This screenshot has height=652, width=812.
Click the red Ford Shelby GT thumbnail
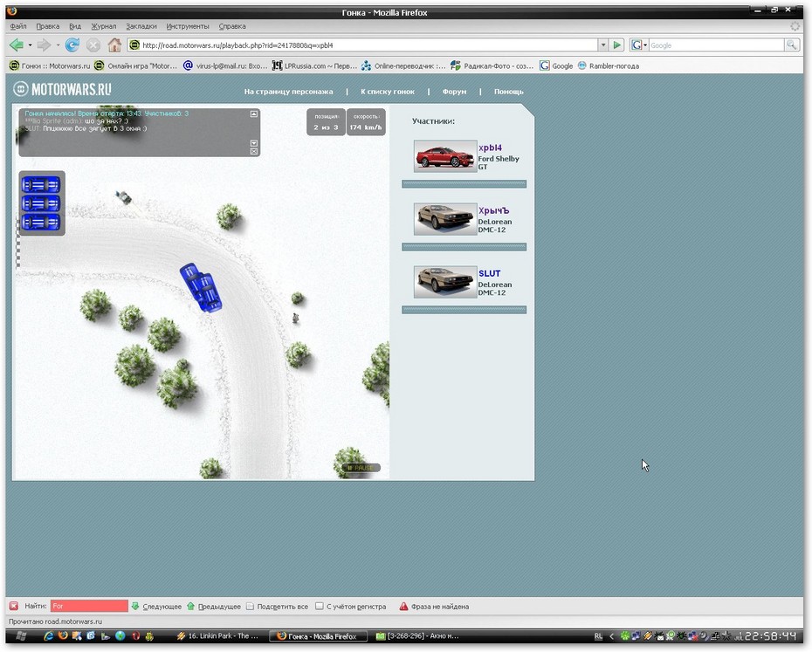coord(445,156)
